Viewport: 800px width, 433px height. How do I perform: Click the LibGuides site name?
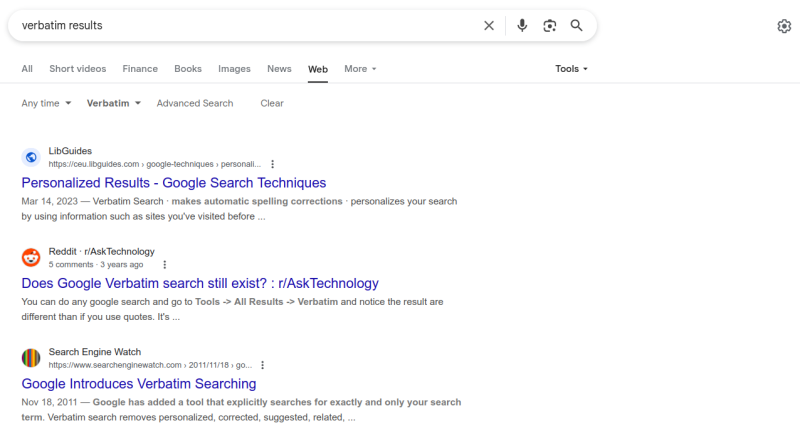click(70, 151)
